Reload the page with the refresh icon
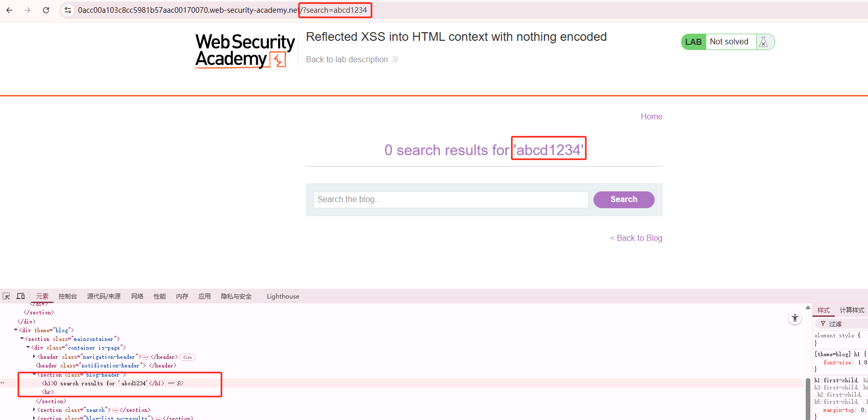This screenshot has width=868, height=420. [x=46, y=10]
